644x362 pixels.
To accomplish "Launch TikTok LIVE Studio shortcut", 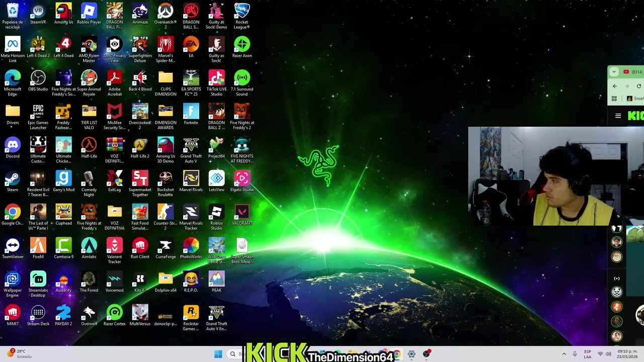I will (216, 83).
